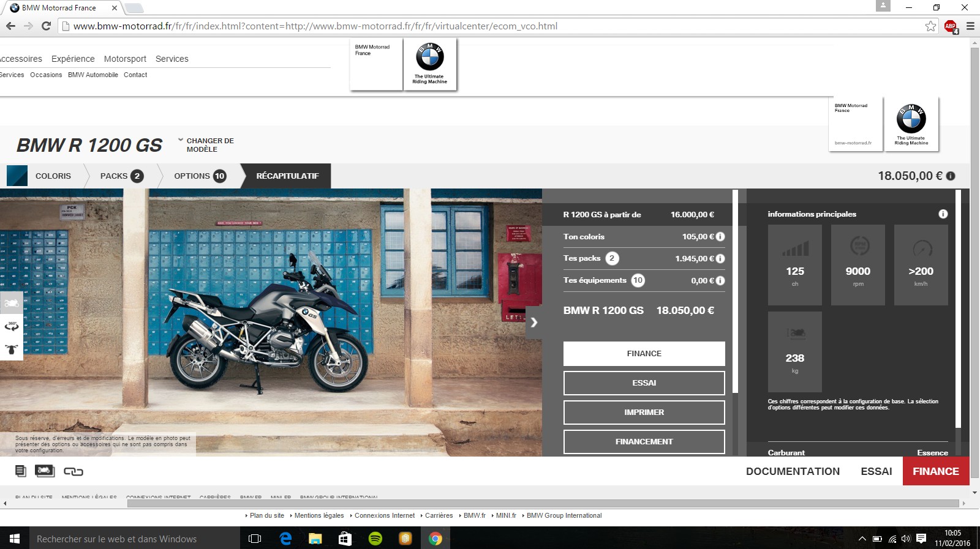
Task: Open DOCUMENTATION in bottom bar
Action: 793,471
